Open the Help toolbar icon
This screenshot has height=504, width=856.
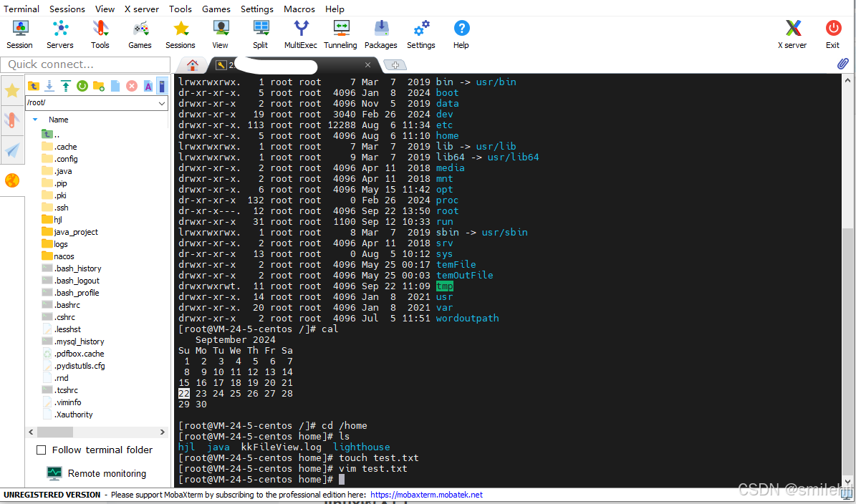[x=461, y=35]
